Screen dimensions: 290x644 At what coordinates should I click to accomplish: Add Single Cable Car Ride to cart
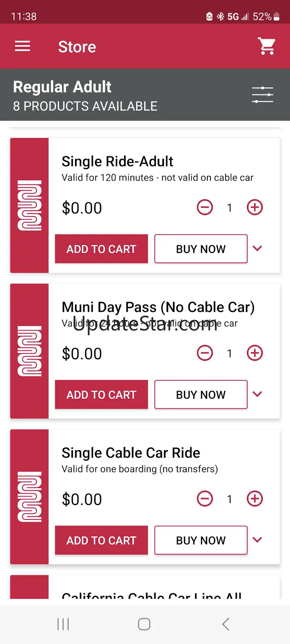[101, 540]
